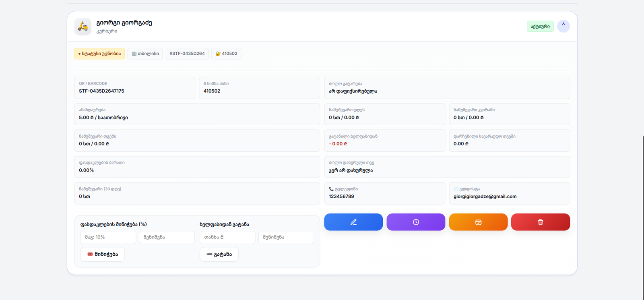Click the სტატუსი უცნობია badge
Image resolution: width=644 pixels, height=300 pixels.
[99, 54]
